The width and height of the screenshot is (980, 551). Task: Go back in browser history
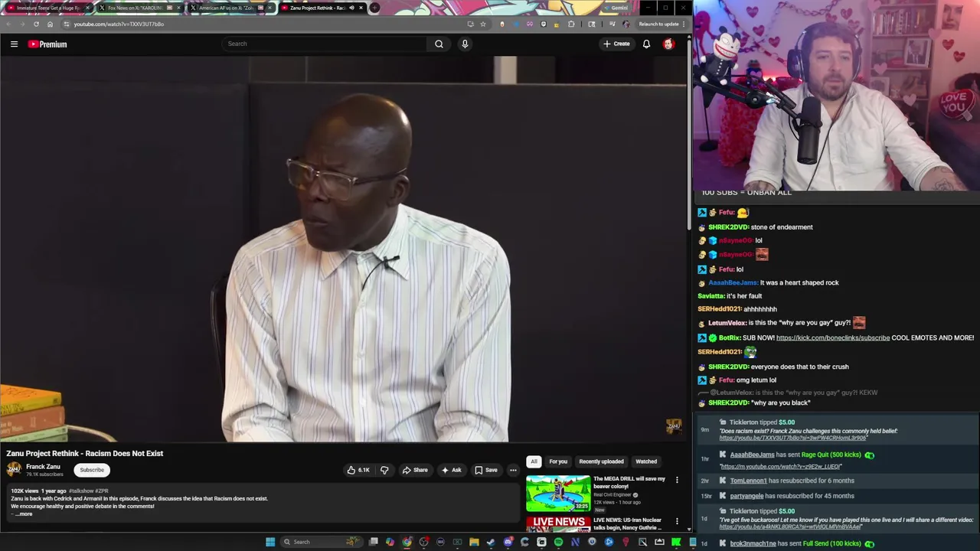(x=8, y=24)
